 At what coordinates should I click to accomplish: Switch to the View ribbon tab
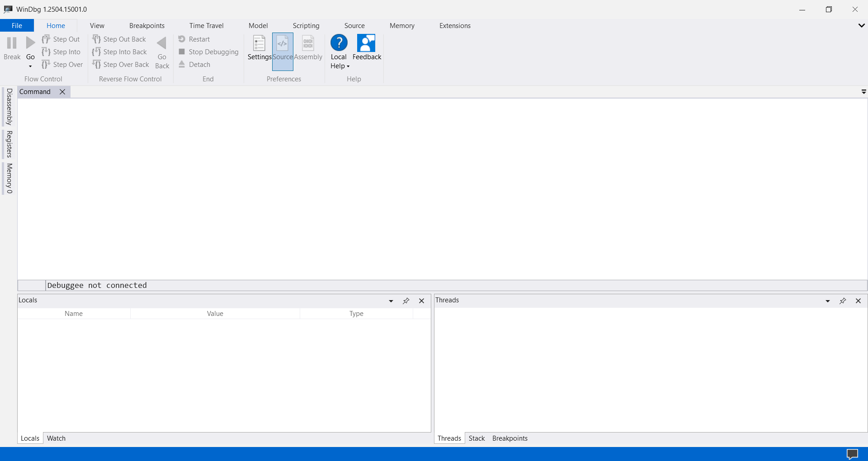pyautogui.click(x=97, y=26)
